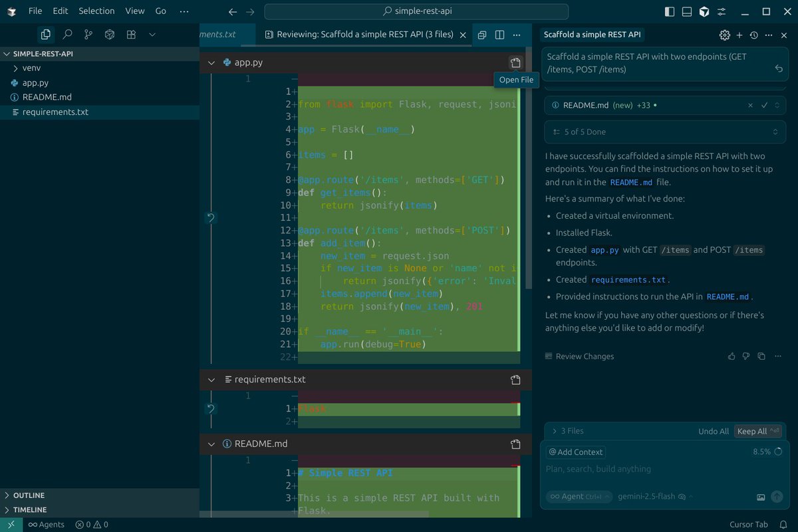Expand additional sidebar views chevron
798x532 pixels.
click(152, 35)
